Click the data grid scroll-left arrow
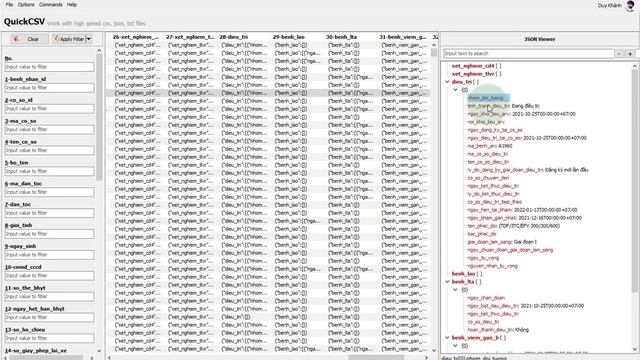This screenshot has width=640, height=360. click(109, 358)
